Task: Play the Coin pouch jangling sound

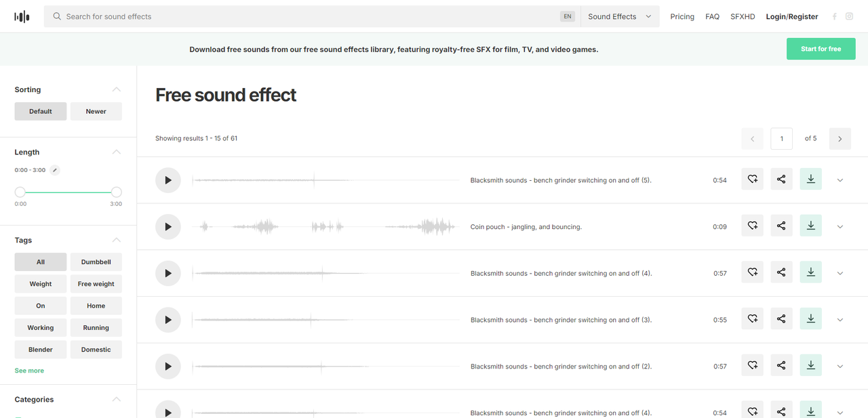Action: point(168,226)
